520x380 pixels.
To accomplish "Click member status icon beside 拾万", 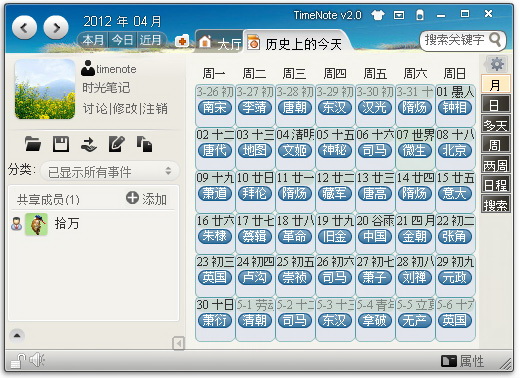I will (x=17, y=223).
